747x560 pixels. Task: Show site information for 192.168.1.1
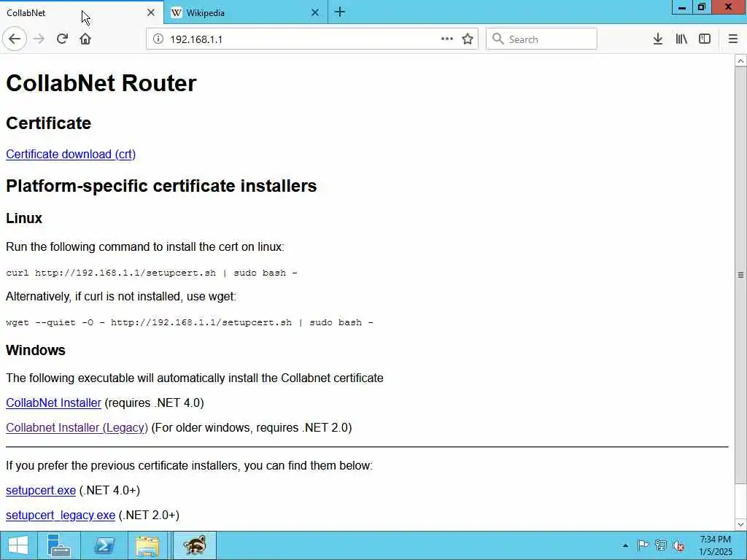[x=158, y=39]
